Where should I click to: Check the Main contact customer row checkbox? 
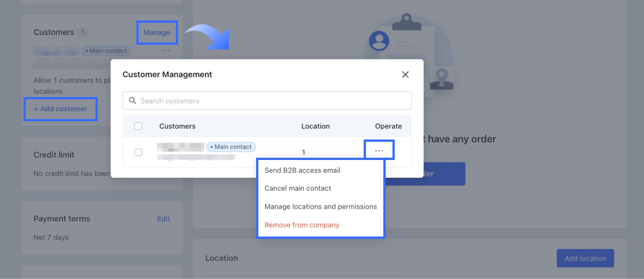138,152
